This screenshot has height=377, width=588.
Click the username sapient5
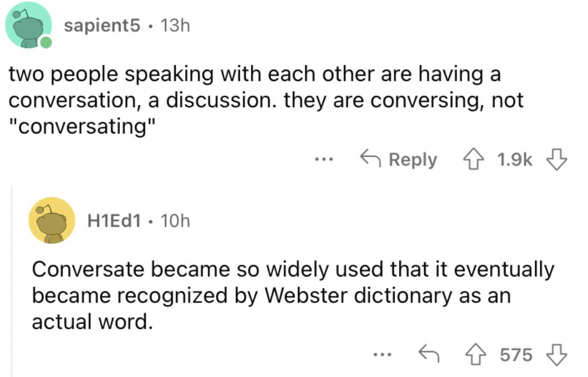[102, 26]
